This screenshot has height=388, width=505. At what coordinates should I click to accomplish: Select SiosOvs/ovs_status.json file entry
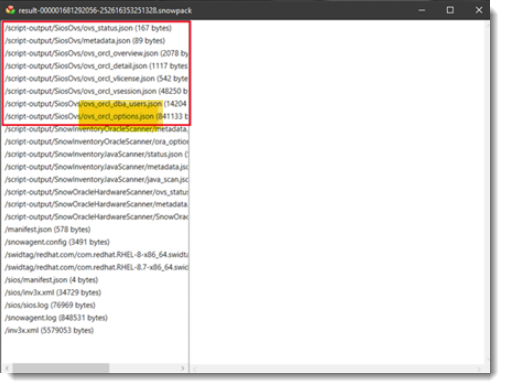click(x=88, y=28)
